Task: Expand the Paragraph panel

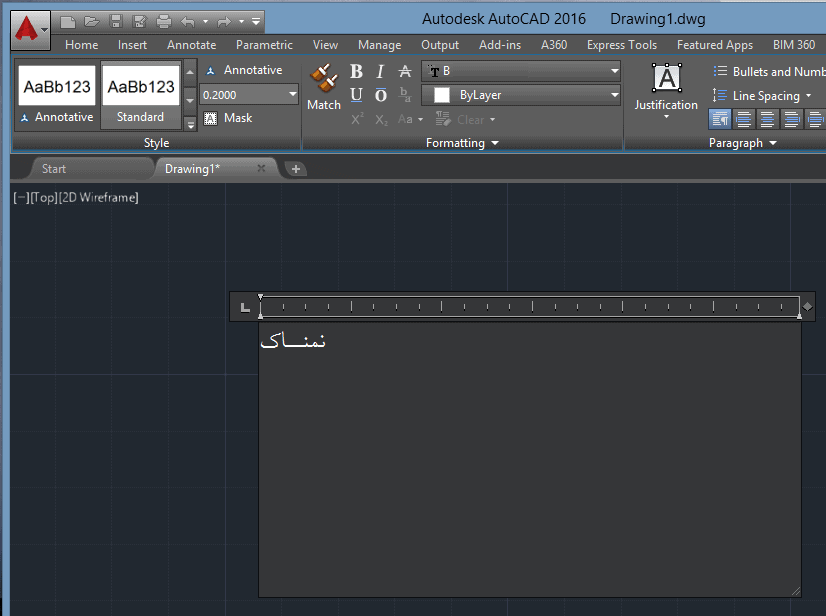Action: 742,143
